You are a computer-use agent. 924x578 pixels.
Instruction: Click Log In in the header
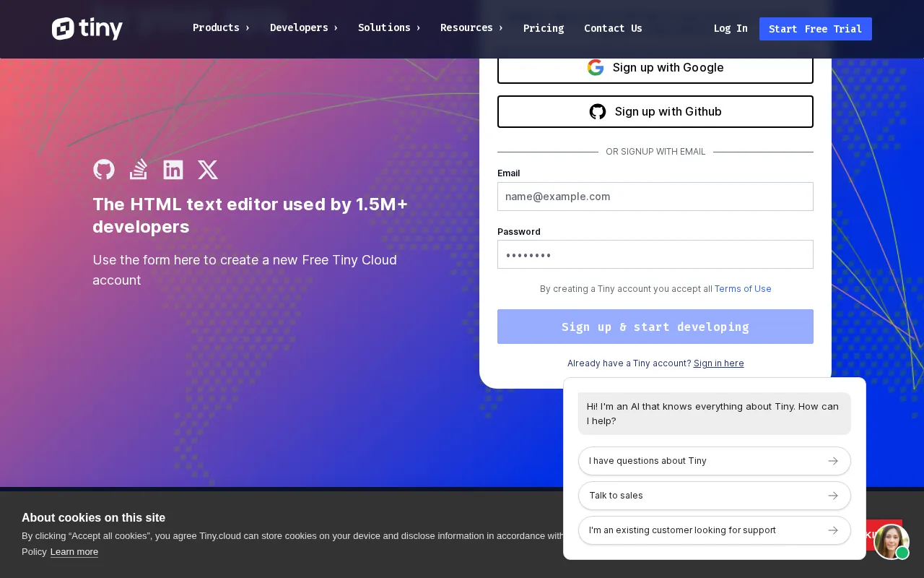tap(731, 29)
